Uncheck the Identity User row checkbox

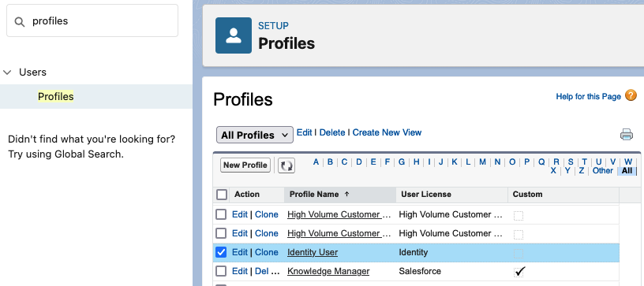(221, 252)
